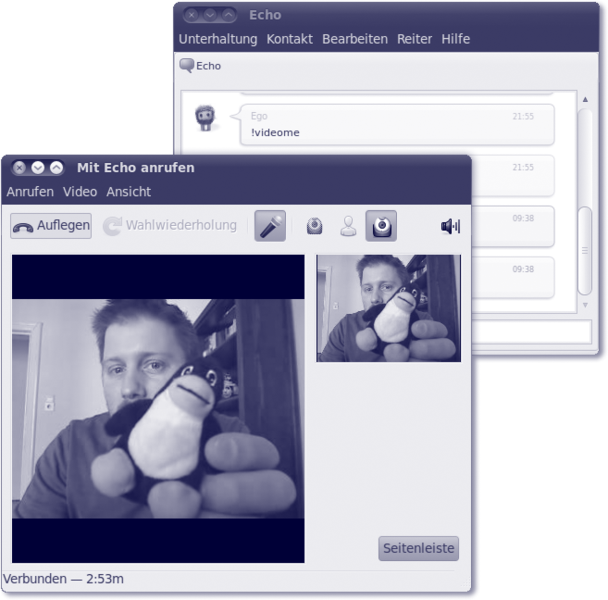Hang up the call with Auflegen
The width and height of the screenshot is (608, 600).
[x=51, y=226]
